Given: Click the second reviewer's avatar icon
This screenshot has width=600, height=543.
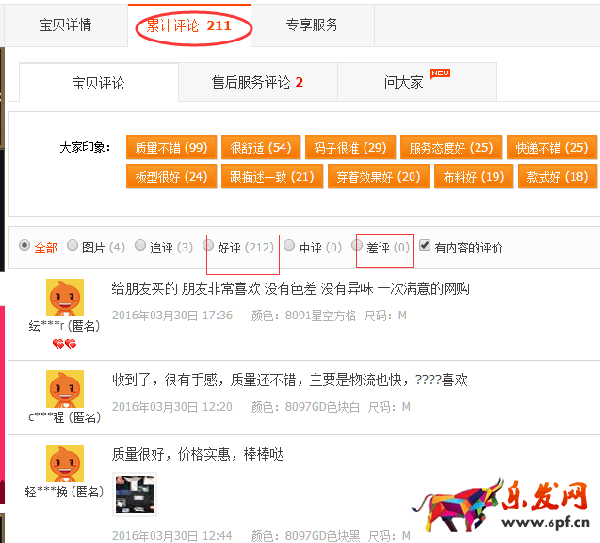Looking at the screenshot, I should coord(65,389).
